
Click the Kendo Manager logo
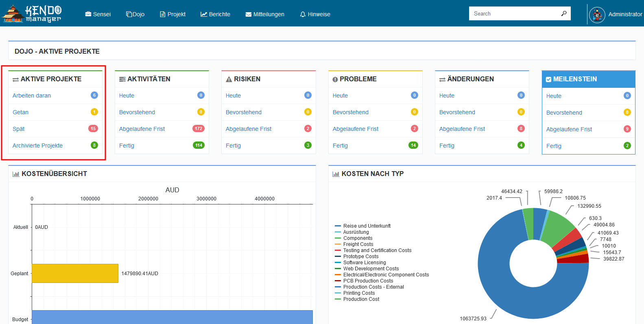(x=32, y=14)
